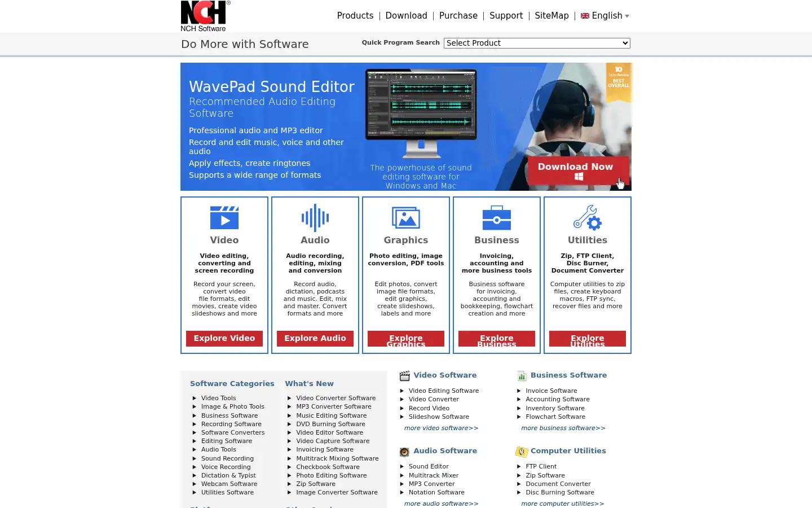Screen dimensions: 812x508
Task: Open the Video Tools category link
Action: pos(219,398)
